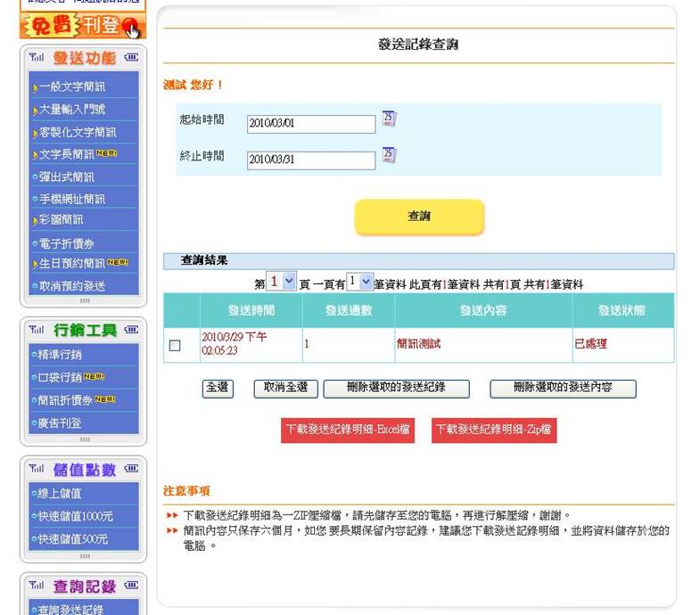Tick the checkbox for 簡訊測試 record
The width and height of the screenshot is (700, 615).
[x=175, y=346]
